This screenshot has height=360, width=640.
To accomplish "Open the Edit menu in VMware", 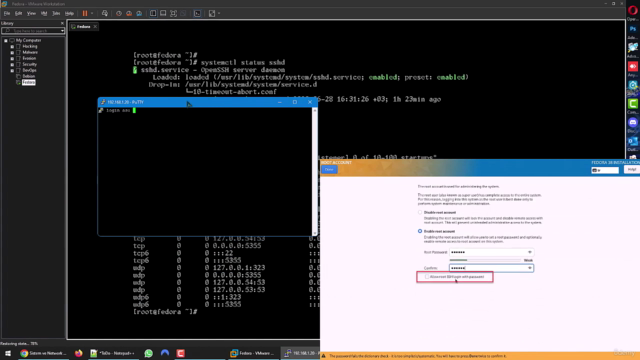I will pos(18,13).
